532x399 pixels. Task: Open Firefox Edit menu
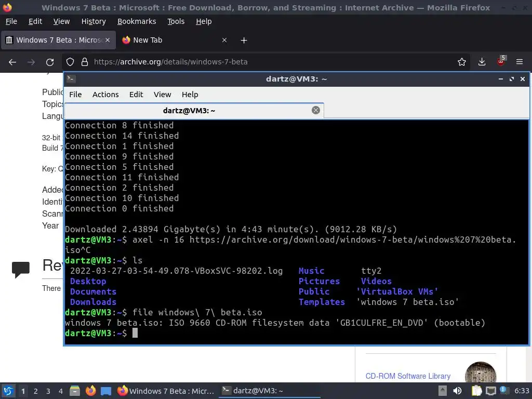[x=35, y=21]
